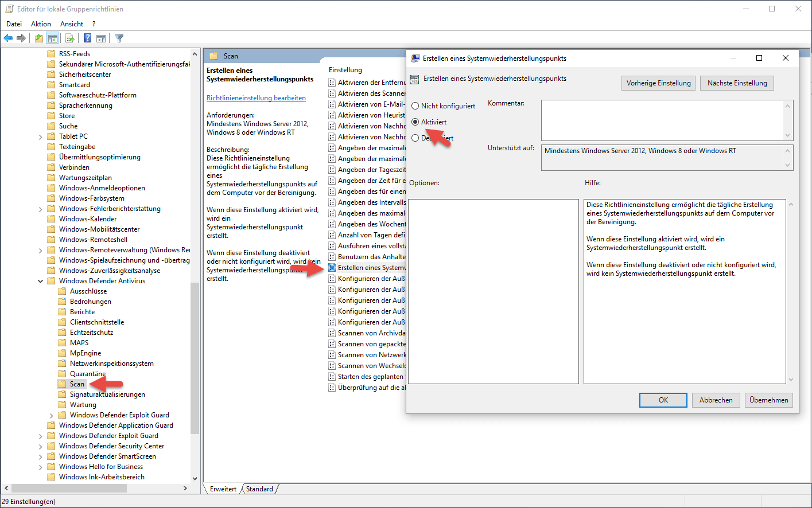
Task: Expand the Tablet PC folder node
Action: (x=40, y=136)
